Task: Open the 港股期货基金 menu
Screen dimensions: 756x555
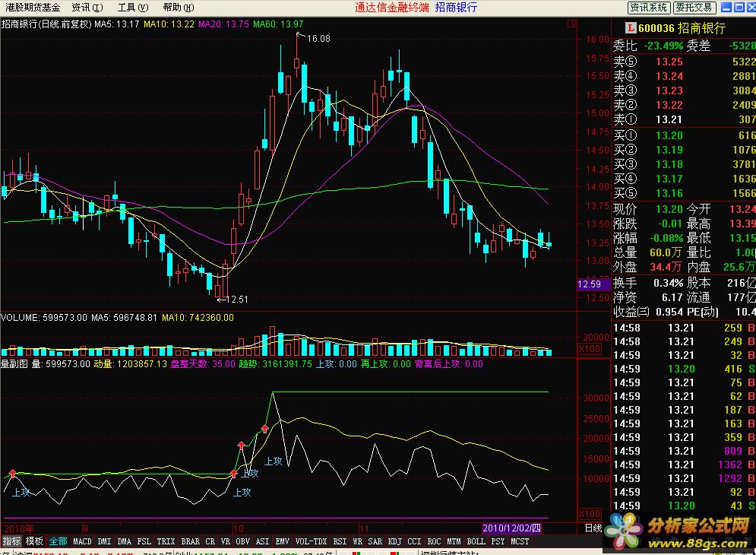Action: (x=33, y=8)
